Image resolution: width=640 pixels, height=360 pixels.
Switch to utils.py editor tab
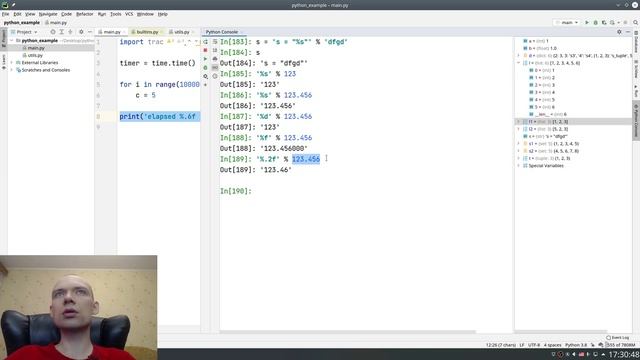(181, 32)
